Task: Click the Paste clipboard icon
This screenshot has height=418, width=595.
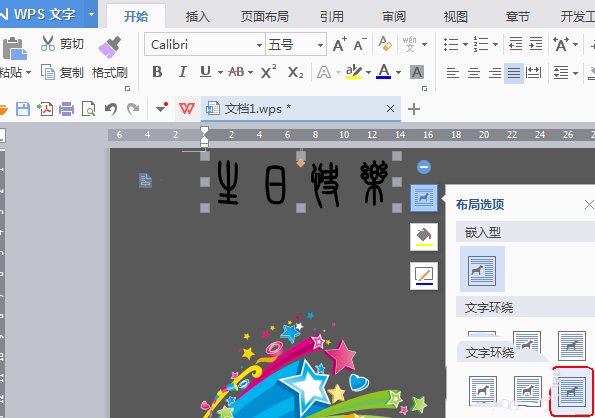Action: coord(14,48)
